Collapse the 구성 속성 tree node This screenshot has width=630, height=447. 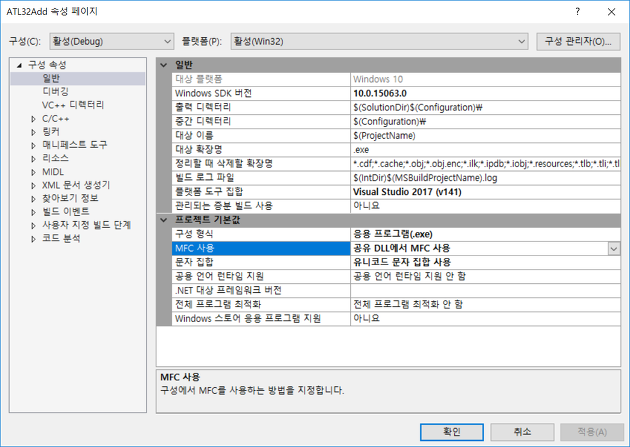19,65
